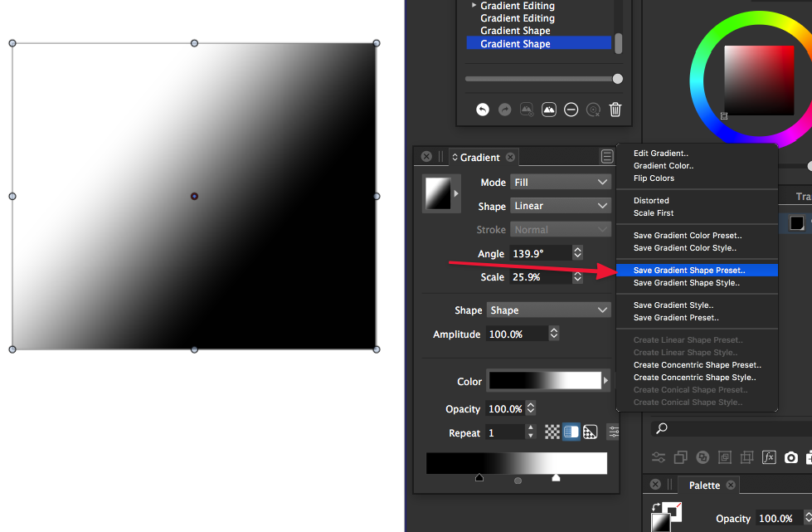Expand the second Shape dropdown in Gradient panel
The height and width of the screenshot is (532, 812).
tap(548, 310)
